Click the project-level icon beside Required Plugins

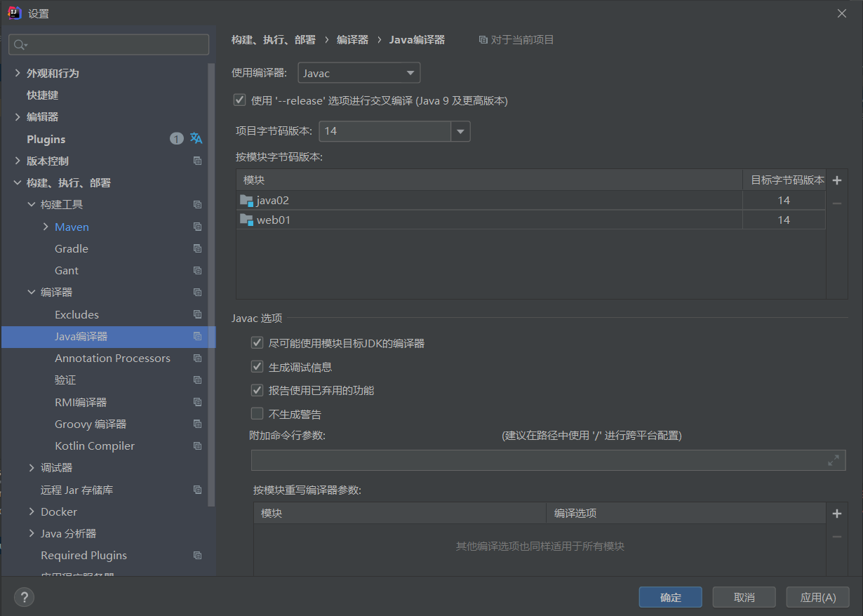[x=197, y=555]
